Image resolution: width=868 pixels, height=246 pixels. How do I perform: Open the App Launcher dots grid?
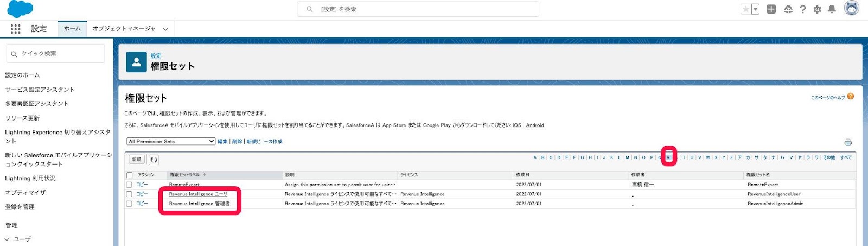[x=15, y=29]
